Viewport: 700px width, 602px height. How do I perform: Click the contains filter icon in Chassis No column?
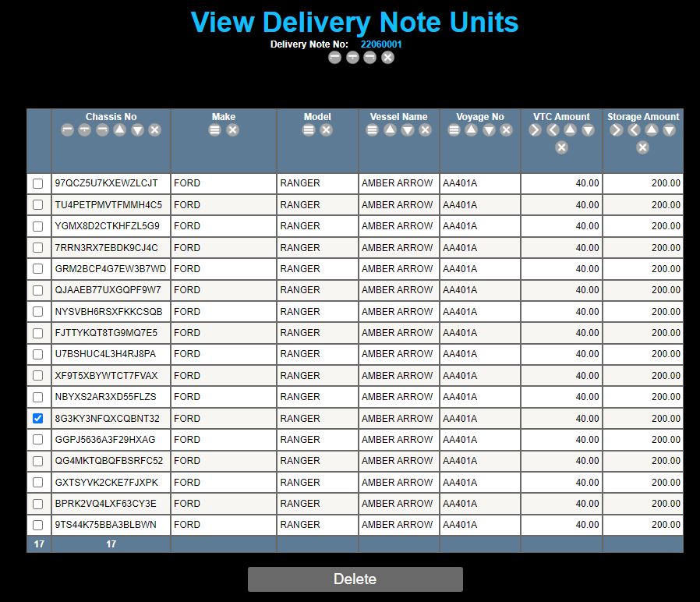click(x=85, y=130)
